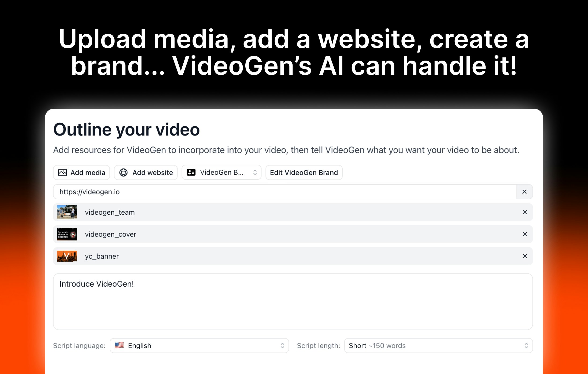Click Edit VideoGen Brand button
The height and width of the screenshot is (374, 588).
[x=304, y=172]
